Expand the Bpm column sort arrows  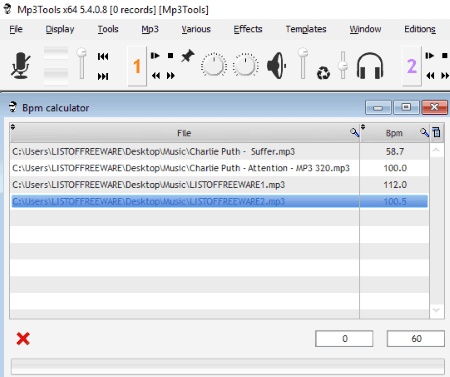[x=363, y=127]
